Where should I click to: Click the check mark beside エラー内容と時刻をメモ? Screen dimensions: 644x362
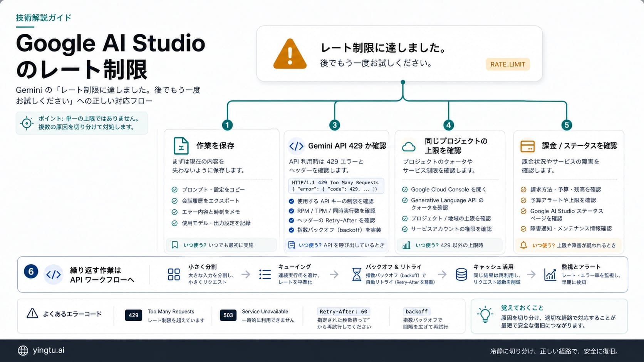point(174,212)
